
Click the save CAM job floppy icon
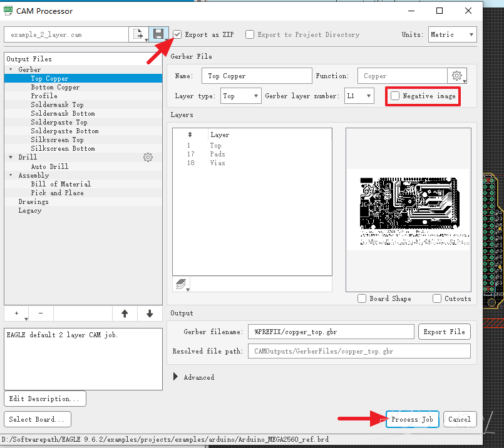158,34
